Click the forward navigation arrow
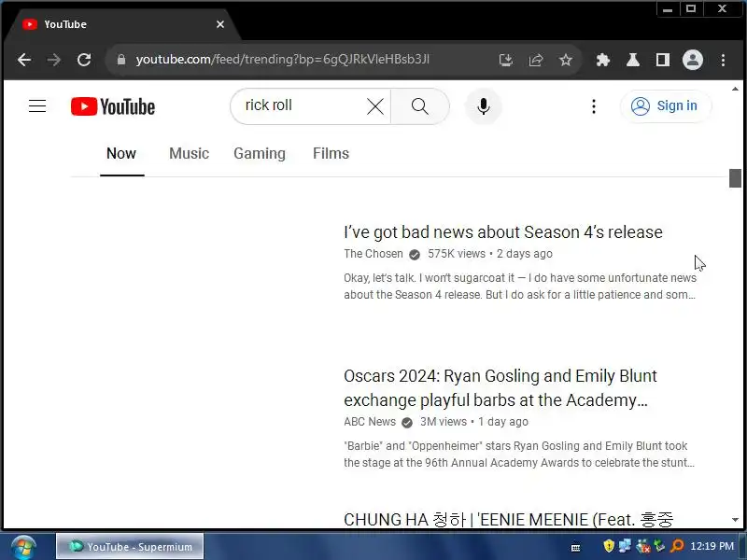 (54, 60)
